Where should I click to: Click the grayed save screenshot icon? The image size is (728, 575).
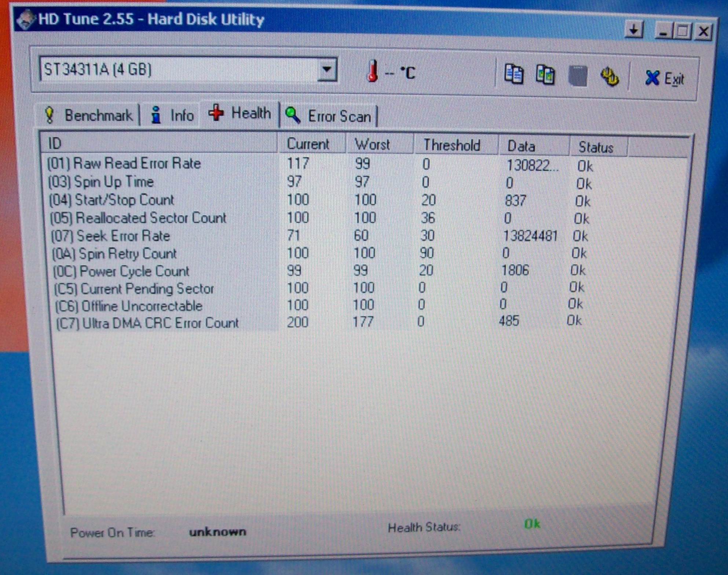577,76
